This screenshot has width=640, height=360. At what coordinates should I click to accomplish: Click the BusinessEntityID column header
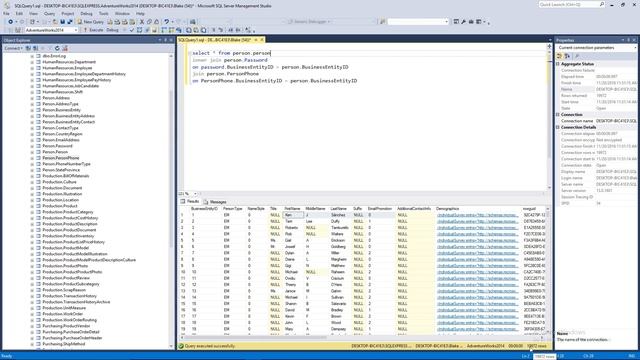click(204, 209)
